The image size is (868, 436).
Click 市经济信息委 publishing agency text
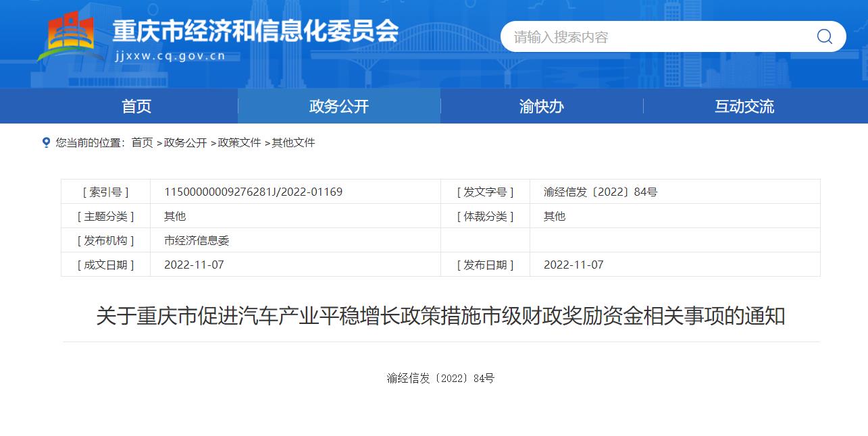[197, 240]
